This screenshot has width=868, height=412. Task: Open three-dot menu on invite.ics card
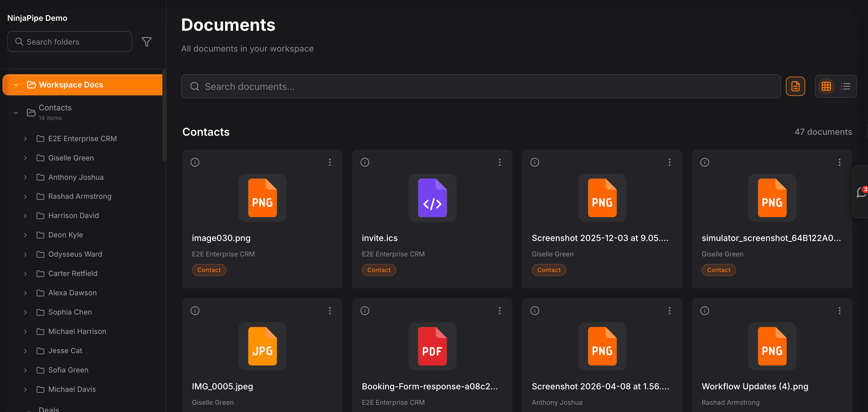point(500,162)
